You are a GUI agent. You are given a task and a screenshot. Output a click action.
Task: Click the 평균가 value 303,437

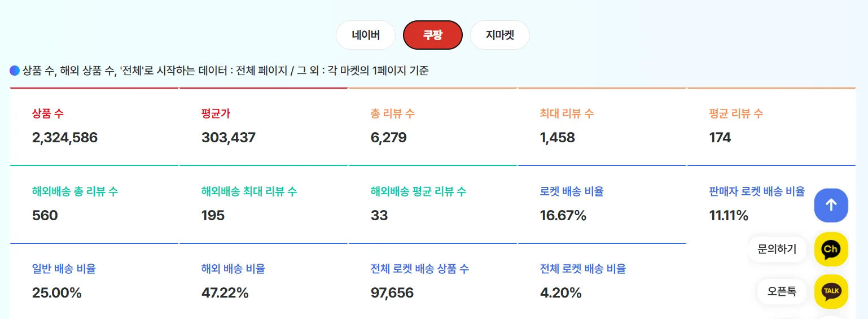point(229,138)
